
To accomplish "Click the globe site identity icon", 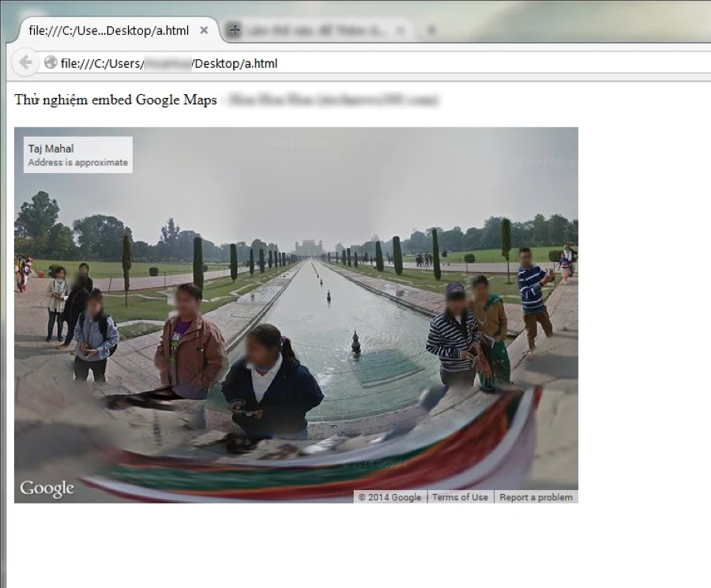I will [x=51, y=62].
